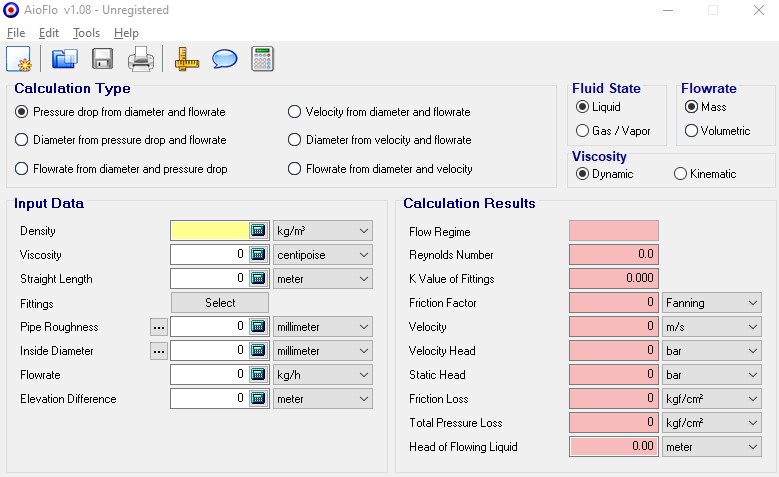Open the Flowrate kg/h unit dropdown
Image resolution: width=779 pixels, height=477 pixels.
pos(323,375)
